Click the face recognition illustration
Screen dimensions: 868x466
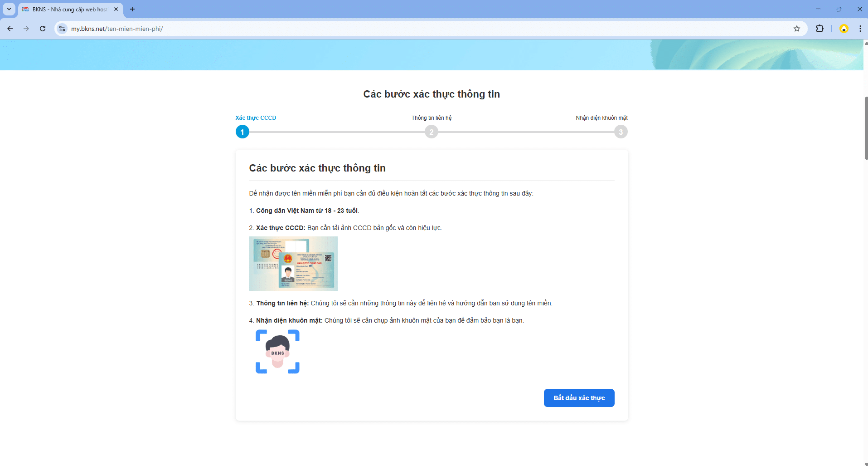pyautogui.click(x=277, y=352)
